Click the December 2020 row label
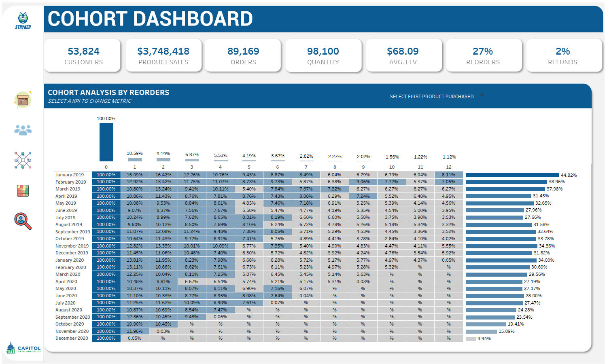Screen dimensions: 607x364 [72, 338]
